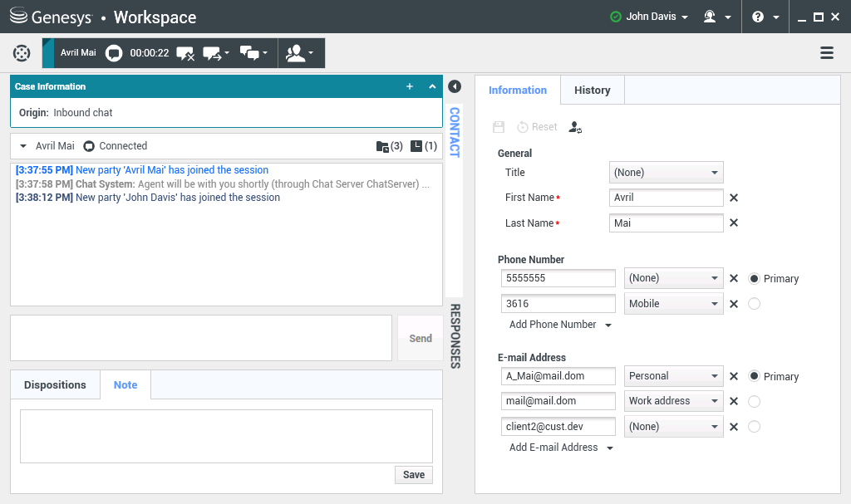Click in the chat message input box
This screenshot has width=851, height=504.
click(200, 338)
